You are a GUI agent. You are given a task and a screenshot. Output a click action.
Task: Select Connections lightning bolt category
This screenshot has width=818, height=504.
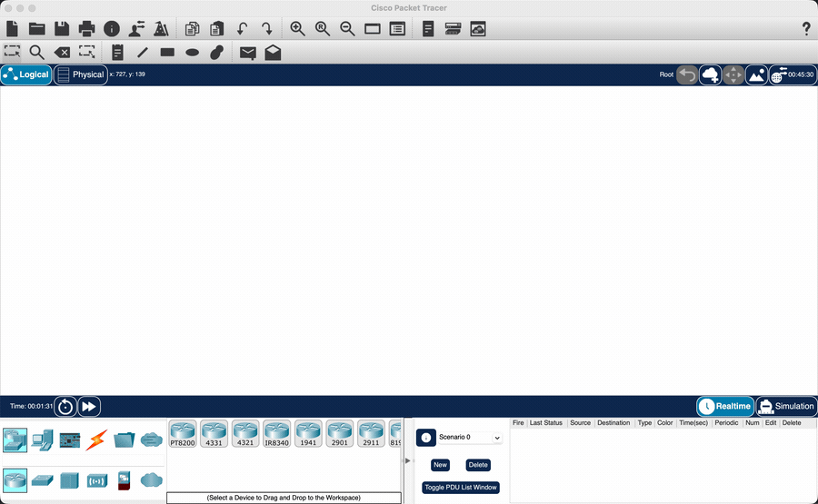97,440
